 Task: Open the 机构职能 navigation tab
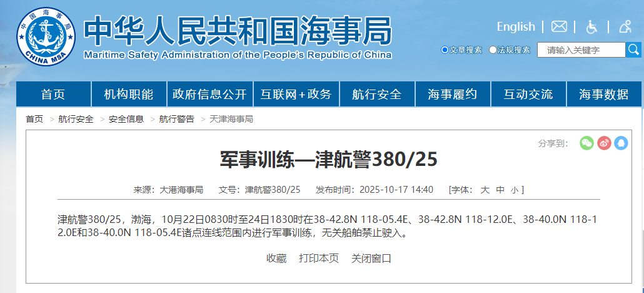pos(129,95)
